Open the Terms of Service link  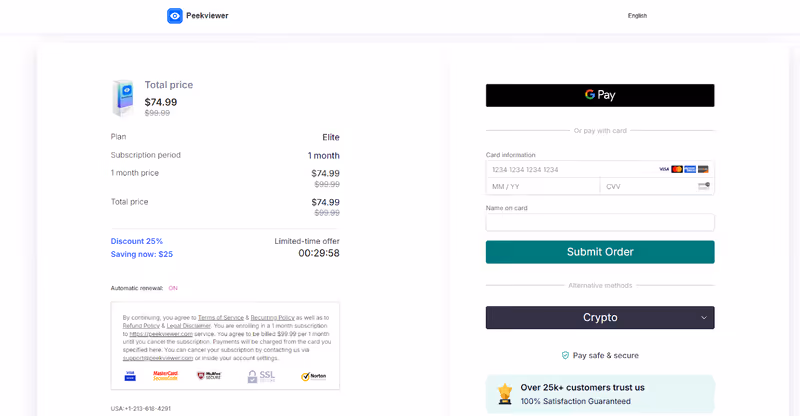(x=220, y=317)
